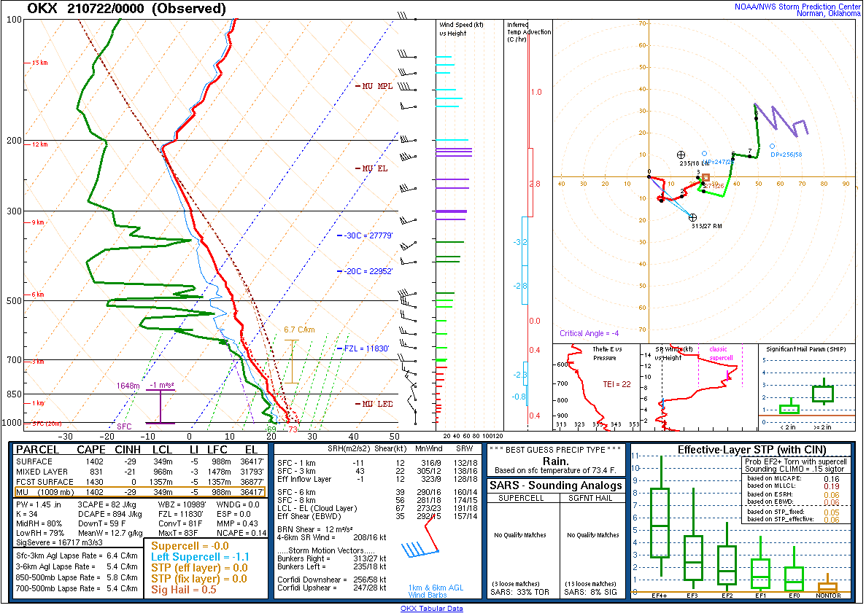The width and height of the screenshot is (866, 616).
Task: Click the Significant Hail Param (SHIP) title
Action: (x=805, y=349)
